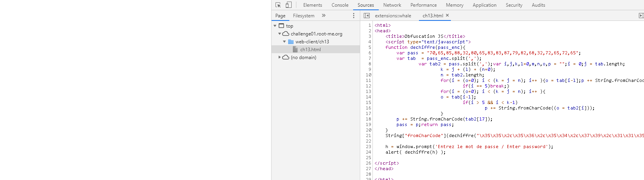Click the title tag 'Obfuscation JS' line
Viewport: 644px width, 180px height.
[x=425, y=36]
